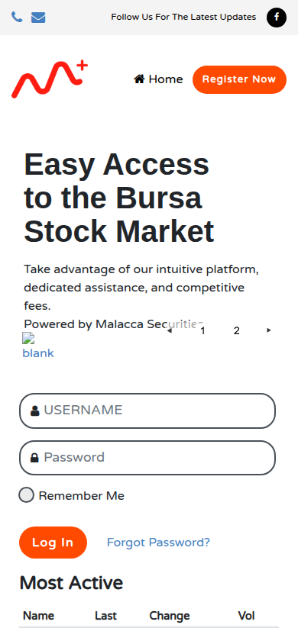Enable the Remember Me checkbox
298x644 pixels.
(x=26, y=495)
